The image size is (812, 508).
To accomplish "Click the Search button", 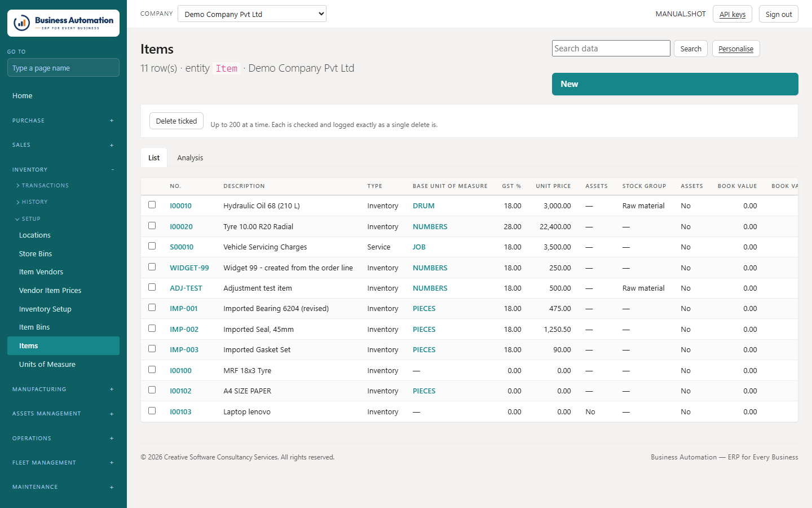I will pyautogui.click(x=691, y=49).
